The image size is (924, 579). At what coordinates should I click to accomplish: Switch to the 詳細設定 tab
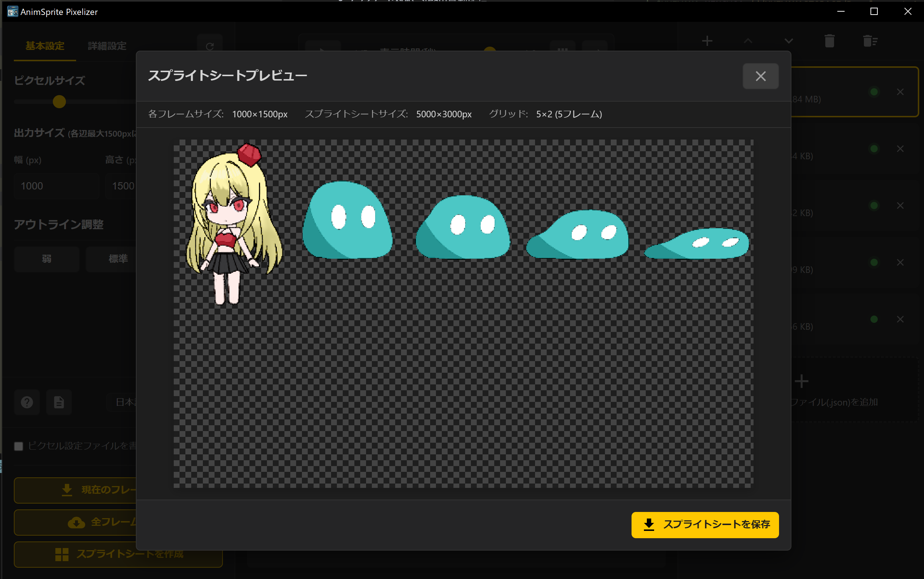[106, 46]
